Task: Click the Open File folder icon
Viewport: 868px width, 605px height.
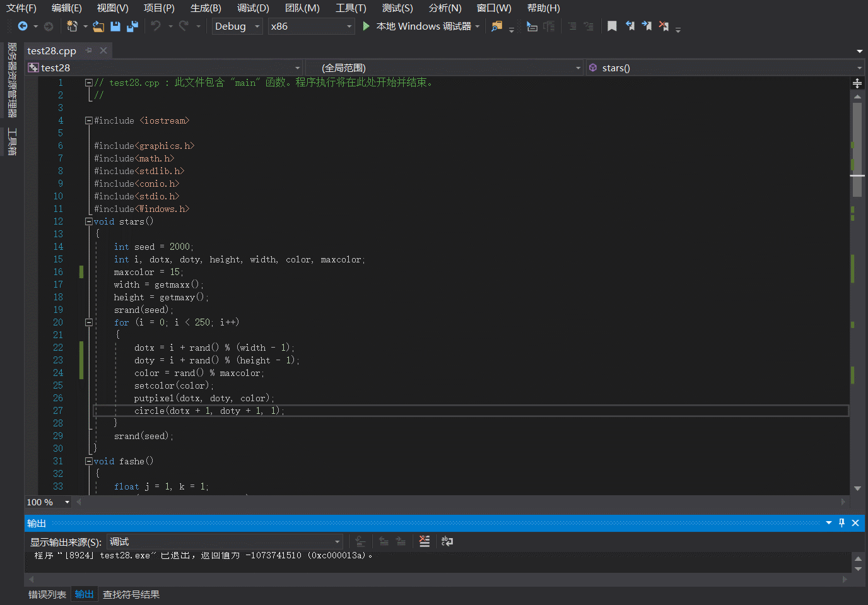Action: [x=98, y=26]
